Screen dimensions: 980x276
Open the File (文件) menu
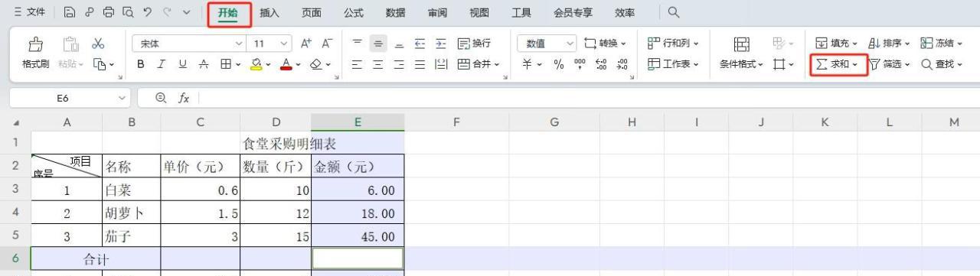[x=29, y=13]
